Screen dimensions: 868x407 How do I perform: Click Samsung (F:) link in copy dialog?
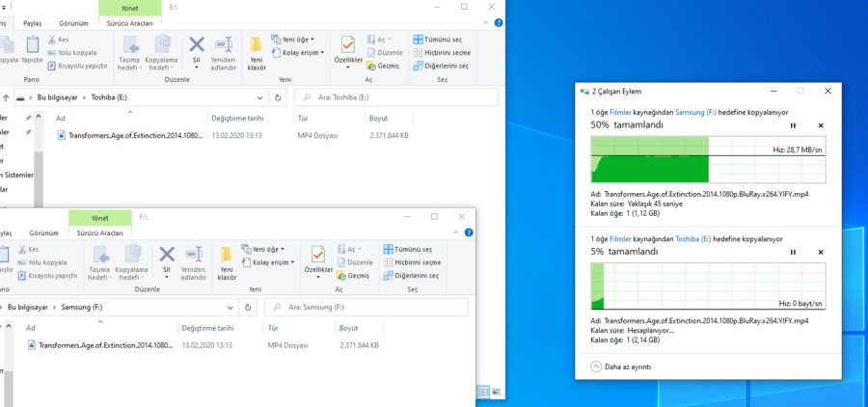click(x=695, y=112)
